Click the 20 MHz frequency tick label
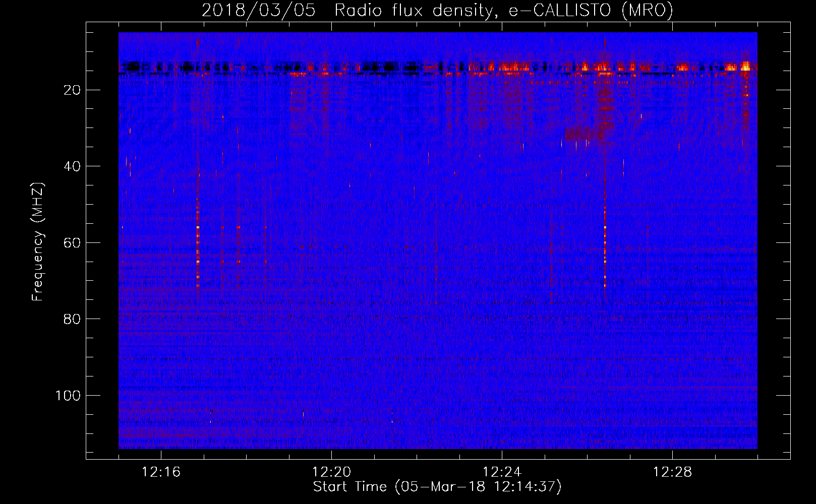Image resolution: width=816 pixels, height=504 pixels. click(73, 90)
